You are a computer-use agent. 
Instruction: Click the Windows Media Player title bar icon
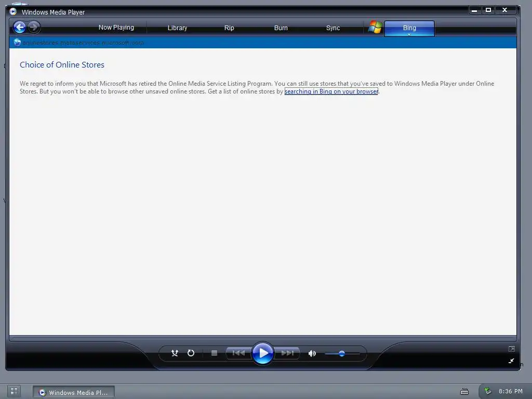click(13, 11)
